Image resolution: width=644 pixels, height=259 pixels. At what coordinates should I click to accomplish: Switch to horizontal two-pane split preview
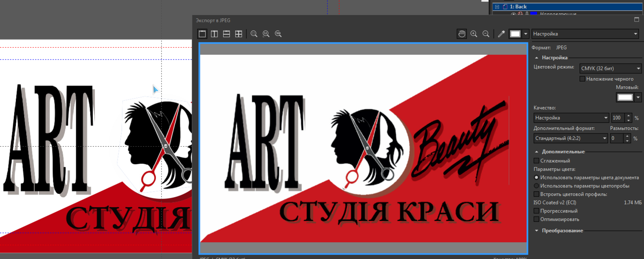[227, 33]
